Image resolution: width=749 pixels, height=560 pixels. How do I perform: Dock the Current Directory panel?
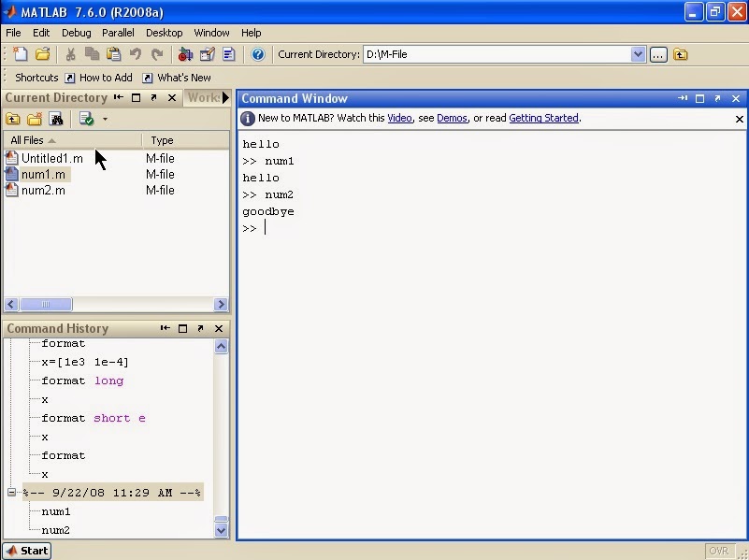[x=119, y=98]
